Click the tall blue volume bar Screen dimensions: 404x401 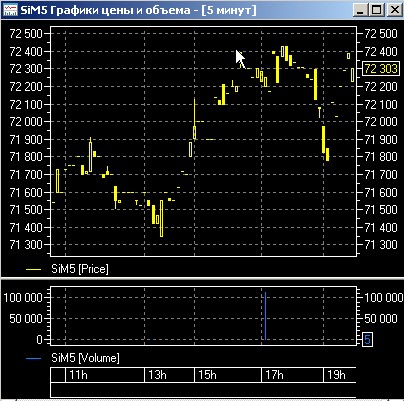pos(265,316)
